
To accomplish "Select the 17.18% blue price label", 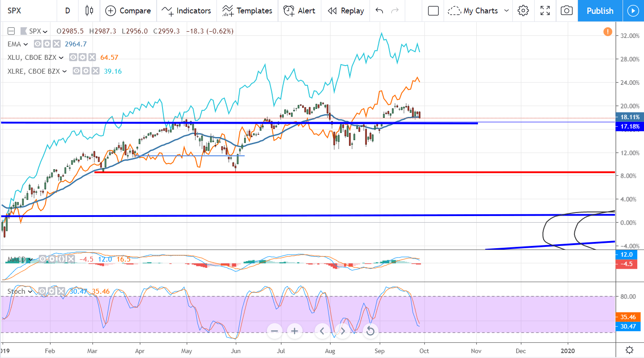I will pyautogui.click(x=630, y=127).
